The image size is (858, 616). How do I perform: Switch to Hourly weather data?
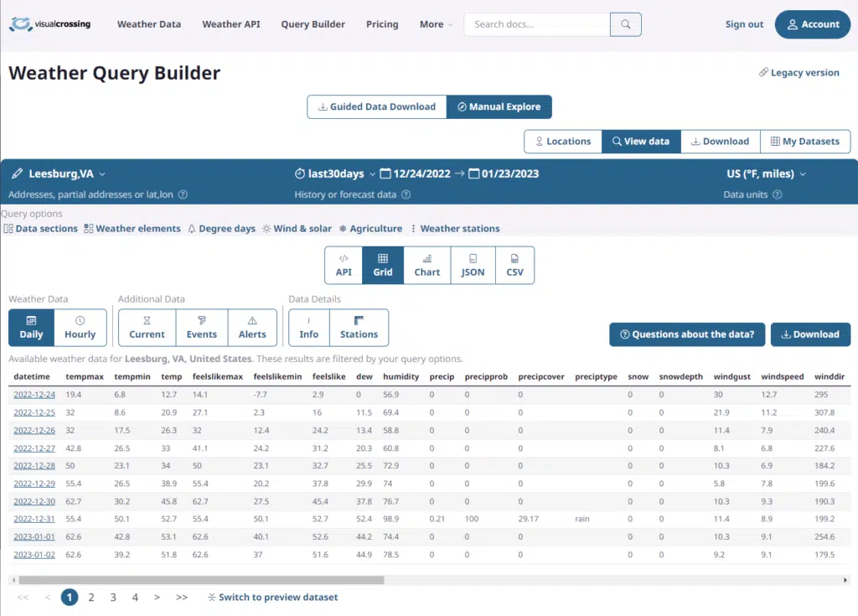coord(80,327)
